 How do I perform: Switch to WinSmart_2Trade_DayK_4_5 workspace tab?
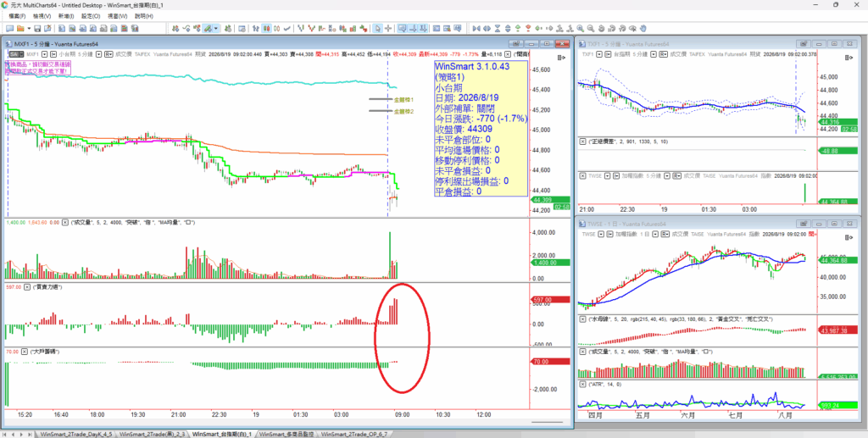[75, 434]
